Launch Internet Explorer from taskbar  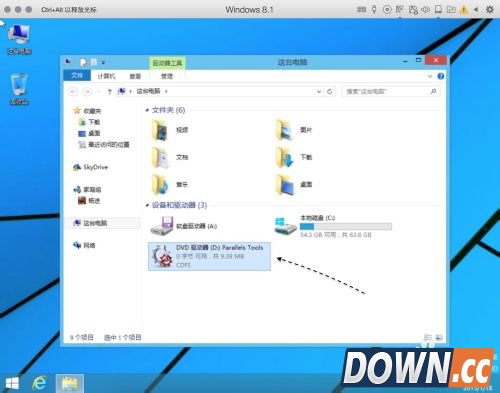[x=39, y=383]
